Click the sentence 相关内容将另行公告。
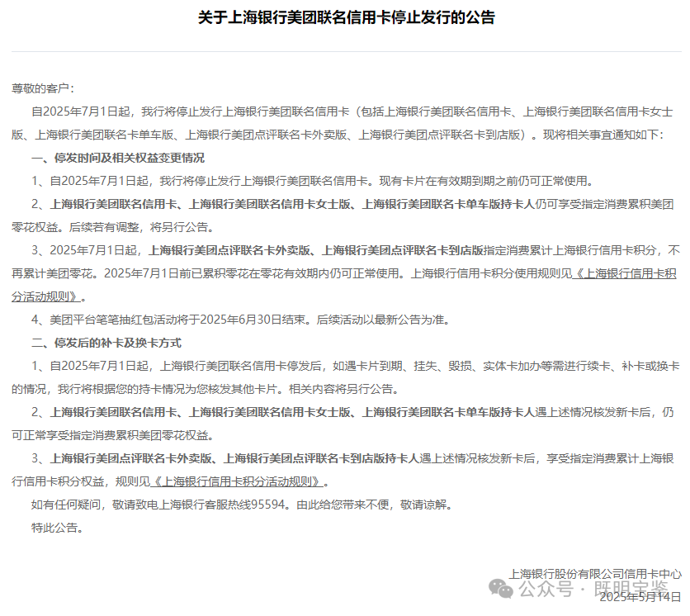This screenshot has height=616, width=690. tap(344, 389)
